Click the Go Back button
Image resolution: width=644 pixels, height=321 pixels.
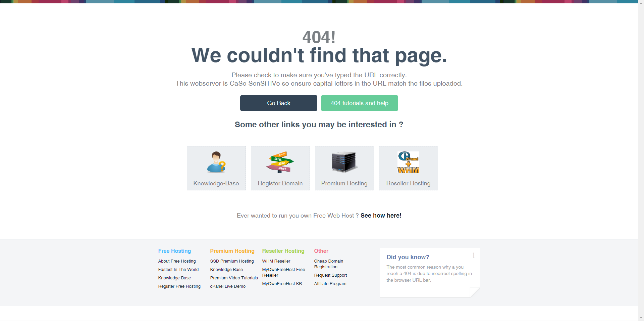coord(279,103)
